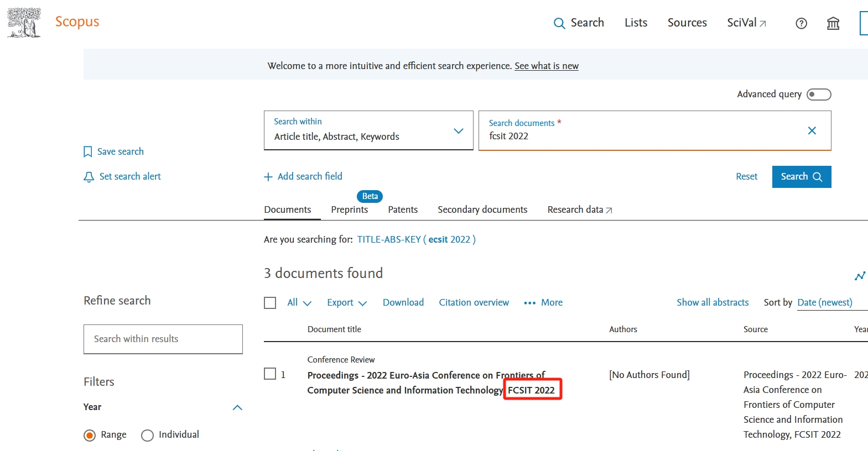868x451 pixels.
Task: Switch to the Preprints tab
Action: 349,209
